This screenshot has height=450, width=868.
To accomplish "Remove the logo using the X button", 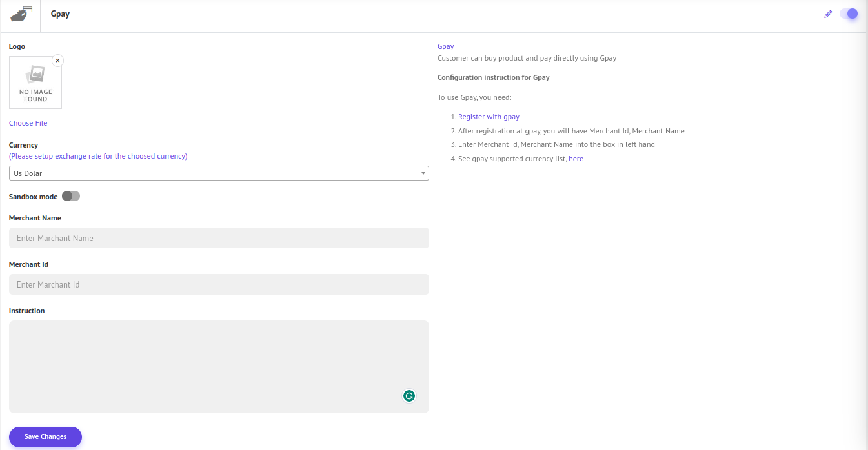I will coord(57,61).
